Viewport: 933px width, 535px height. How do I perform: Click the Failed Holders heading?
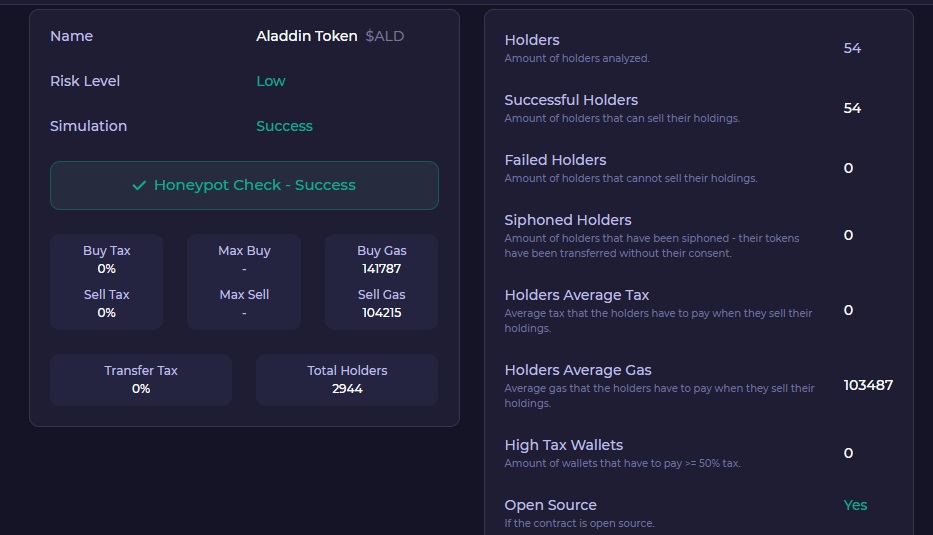point(555,160)
